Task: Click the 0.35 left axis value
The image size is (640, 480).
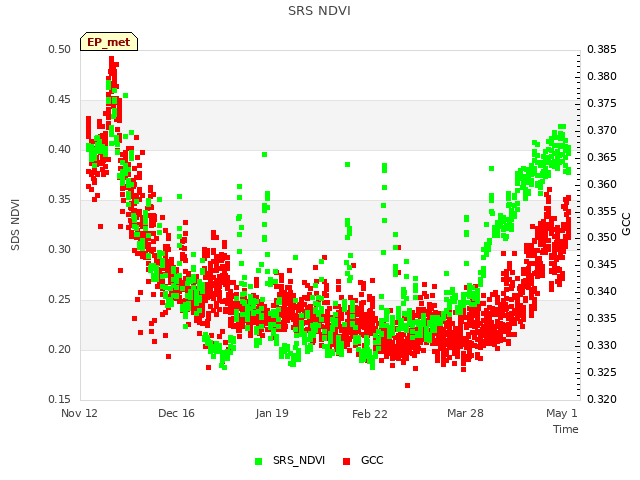Action: (60, 200)
